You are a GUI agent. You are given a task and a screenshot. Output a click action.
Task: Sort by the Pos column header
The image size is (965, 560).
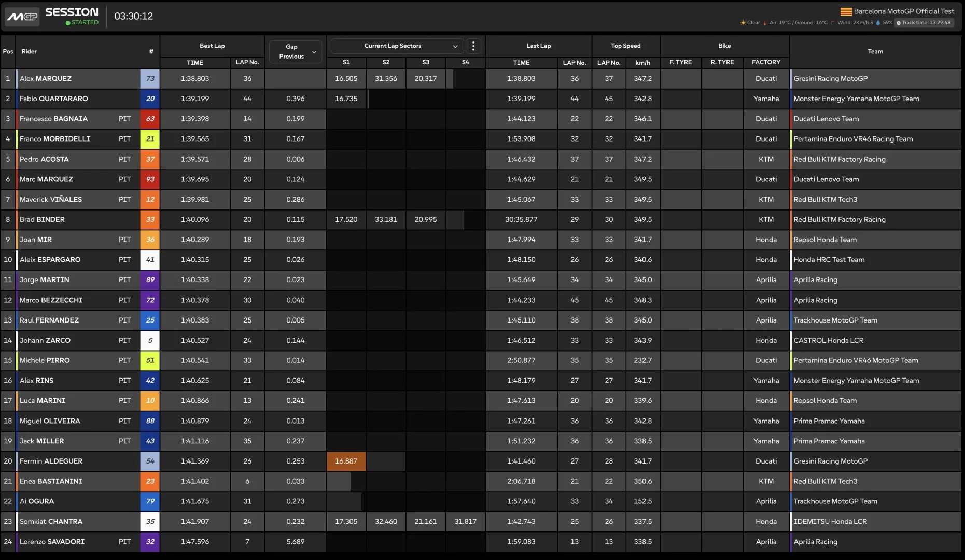click(8, 51)
